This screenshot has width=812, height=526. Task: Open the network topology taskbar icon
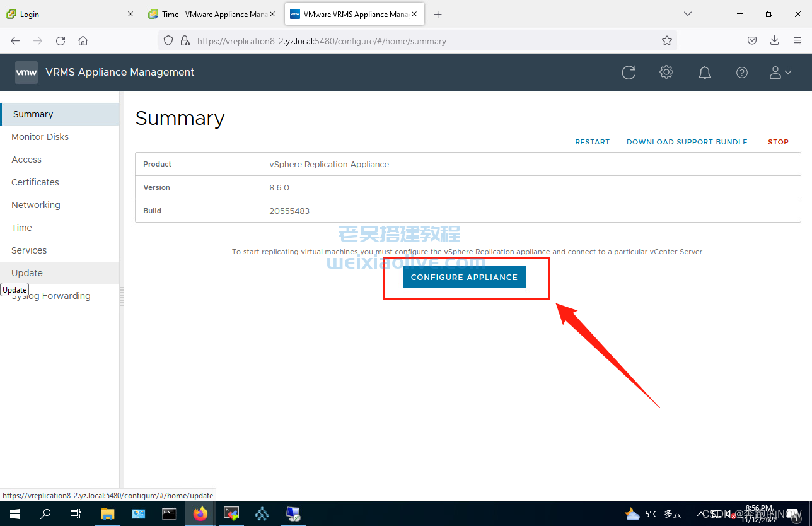tap(262, 514)
